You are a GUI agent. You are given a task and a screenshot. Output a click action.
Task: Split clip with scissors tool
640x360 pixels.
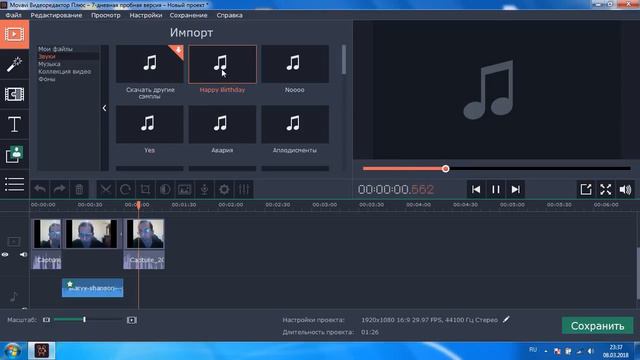click(x=106, y=189)
